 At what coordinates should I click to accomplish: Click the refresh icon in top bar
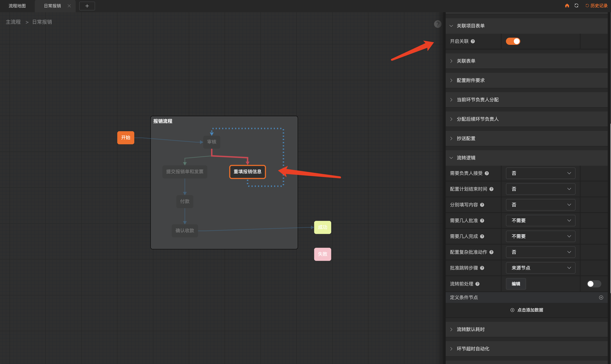pyautogui.click(x=576, y=6)
